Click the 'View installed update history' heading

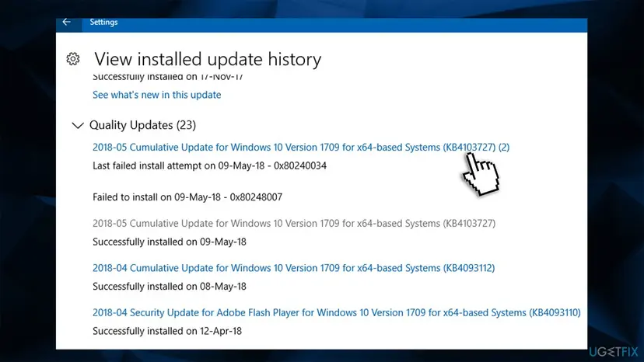(208, 60)
